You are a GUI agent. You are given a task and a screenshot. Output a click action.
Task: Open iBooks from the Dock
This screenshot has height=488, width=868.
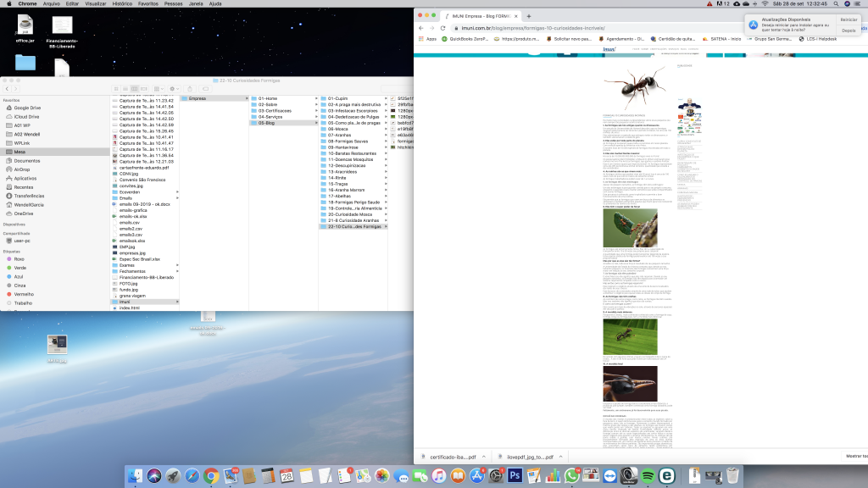click(x=458, y=476)
